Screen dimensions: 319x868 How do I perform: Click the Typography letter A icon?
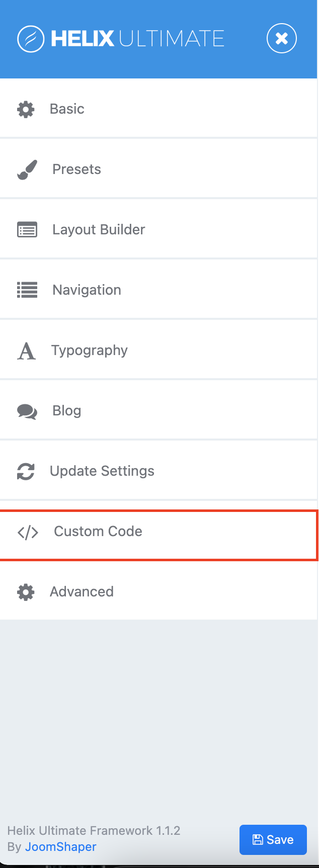[27, 351]
